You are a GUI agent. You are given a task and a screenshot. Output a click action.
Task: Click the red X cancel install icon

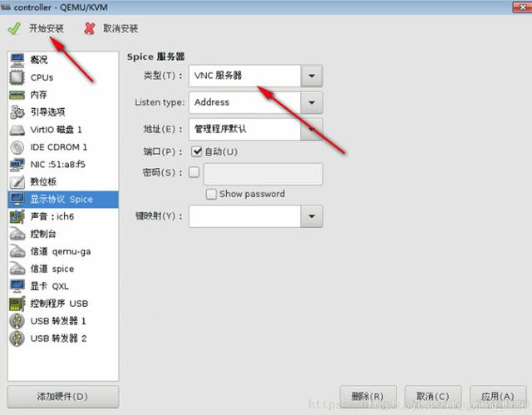[x=90, y=28]
